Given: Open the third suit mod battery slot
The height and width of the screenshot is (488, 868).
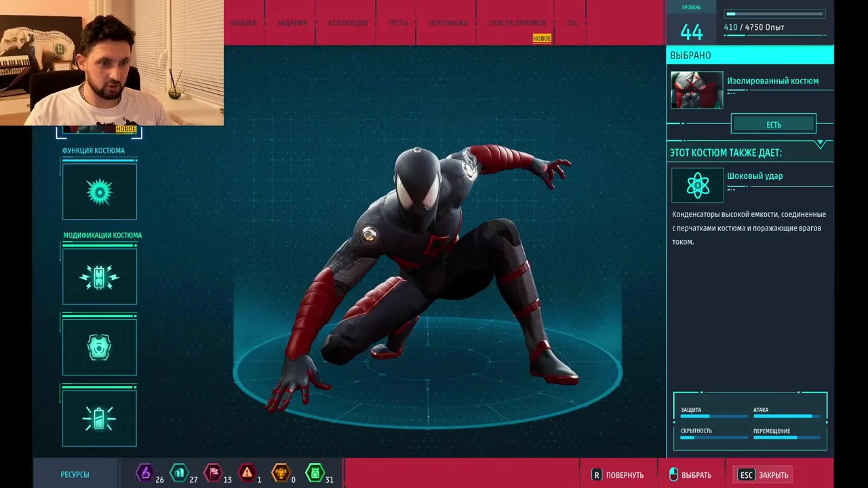Looking at the screenshot, I should (100, 418).
